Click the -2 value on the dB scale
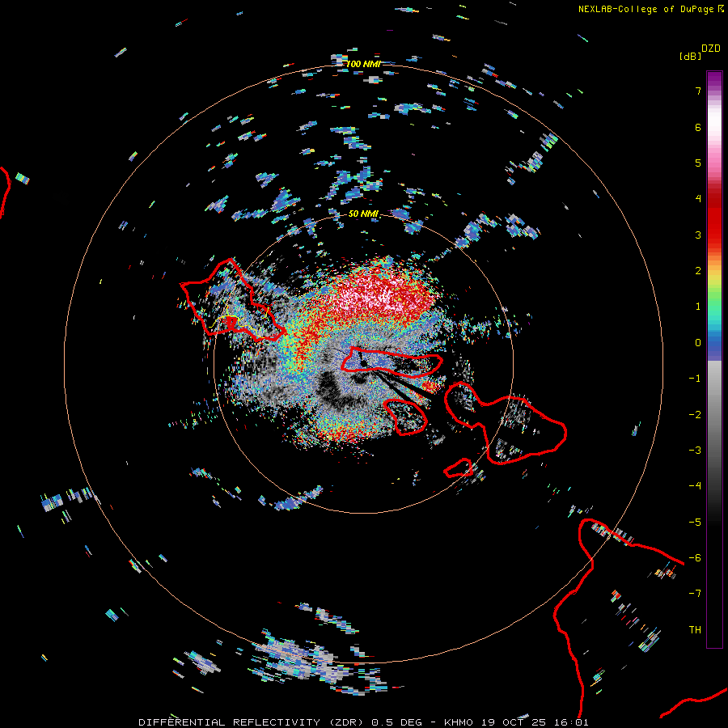The image size is (728, 728). point(695,415)
